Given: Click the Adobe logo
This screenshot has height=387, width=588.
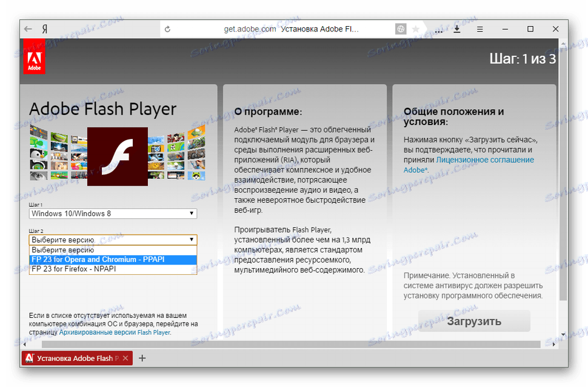Looking at the screenshot, I should click(34, 56).
